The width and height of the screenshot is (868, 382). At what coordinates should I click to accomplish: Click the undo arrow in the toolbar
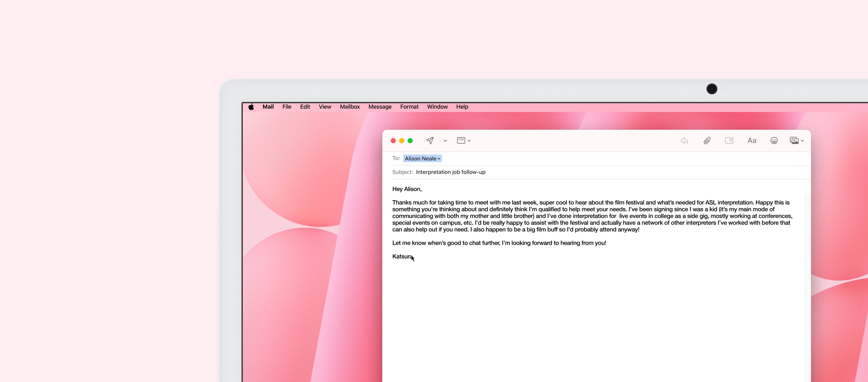point(684,140)
